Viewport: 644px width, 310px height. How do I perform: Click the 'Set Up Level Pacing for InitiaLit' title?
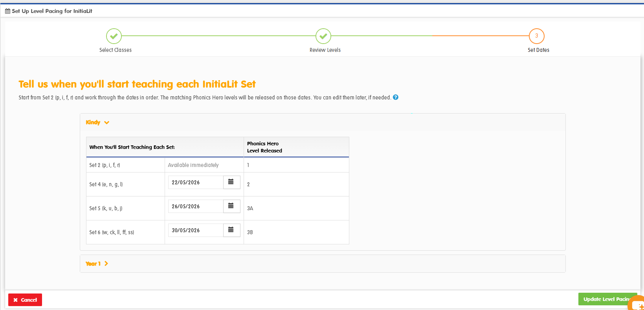[52, 11]
